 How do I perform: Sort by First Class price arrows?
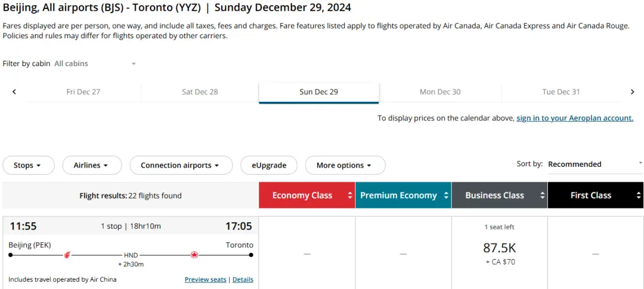tap(639, 195)
